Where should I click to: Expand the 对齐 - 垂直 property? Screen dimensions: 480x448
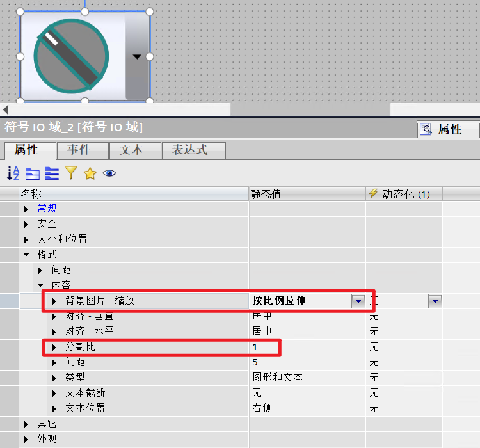click(54, 317)
